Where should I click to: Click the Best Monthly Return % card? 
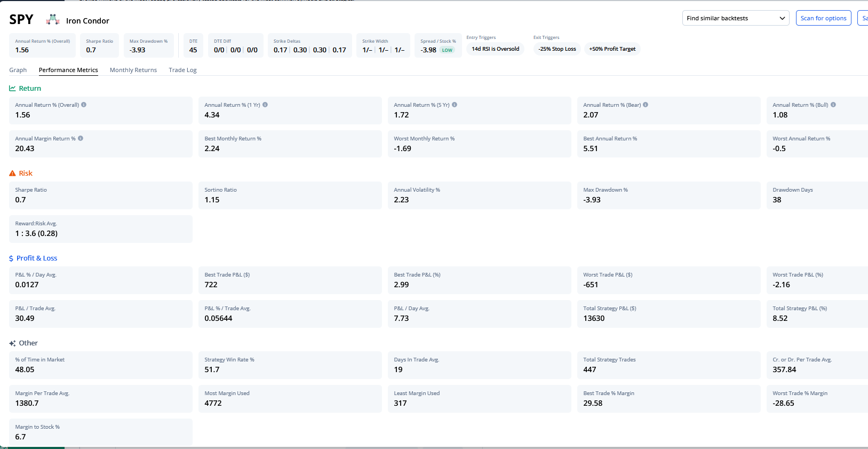click(x=290, y=144)
